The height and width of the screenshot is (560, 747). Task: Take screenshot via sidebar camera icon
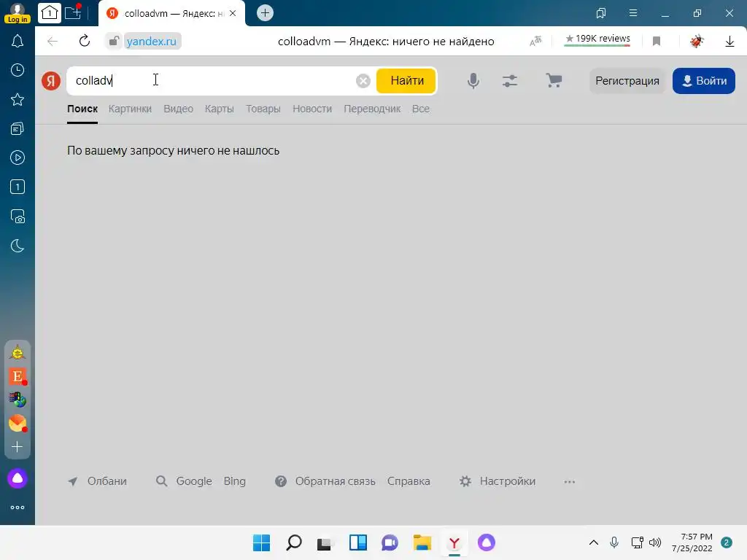tap(18, 216)
